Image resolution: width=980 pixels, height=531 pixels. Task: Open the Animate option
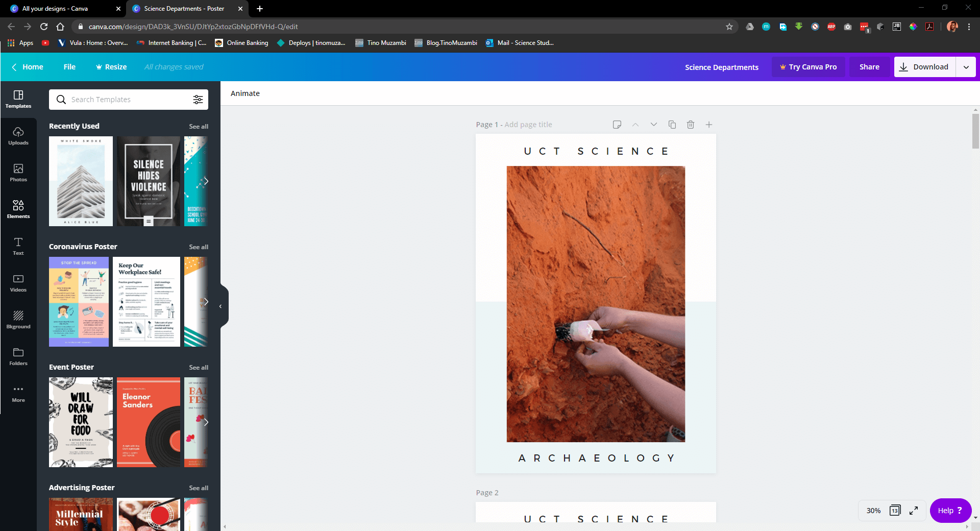(x=245, y=93)
